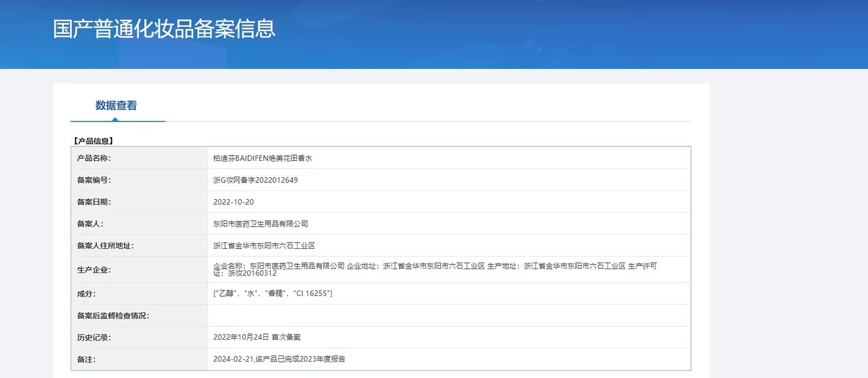Image resolution: width=868 pixels, height=378 pixels.
Task: Select the ingredients list containing CI 16255
Action: point(273,293)
